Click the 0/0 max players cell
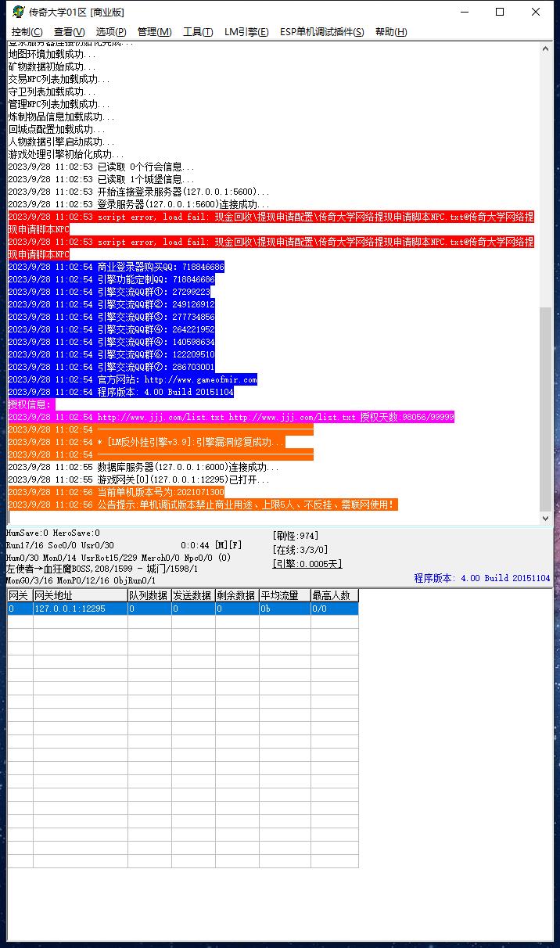 click(x=334, y=609)
